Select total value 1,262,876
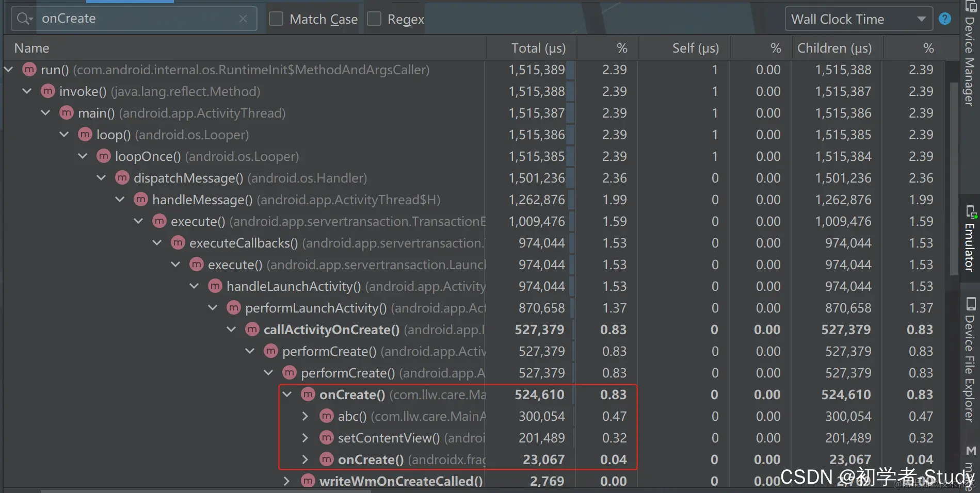The width and height of the screenshot is (980, 493). 537,200
